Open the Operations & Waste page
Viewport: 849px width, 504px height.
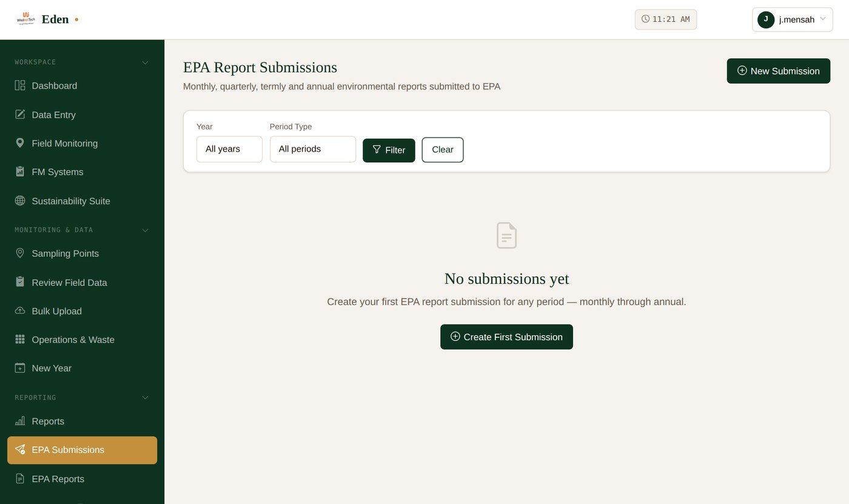click(x=82, y=340)
